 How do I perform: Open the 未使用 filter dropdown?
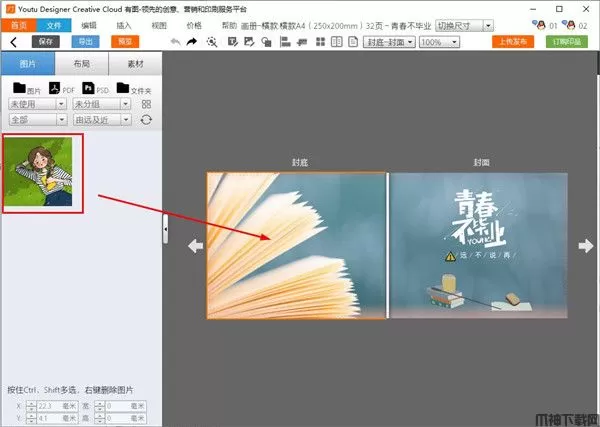tap(36, 104)
